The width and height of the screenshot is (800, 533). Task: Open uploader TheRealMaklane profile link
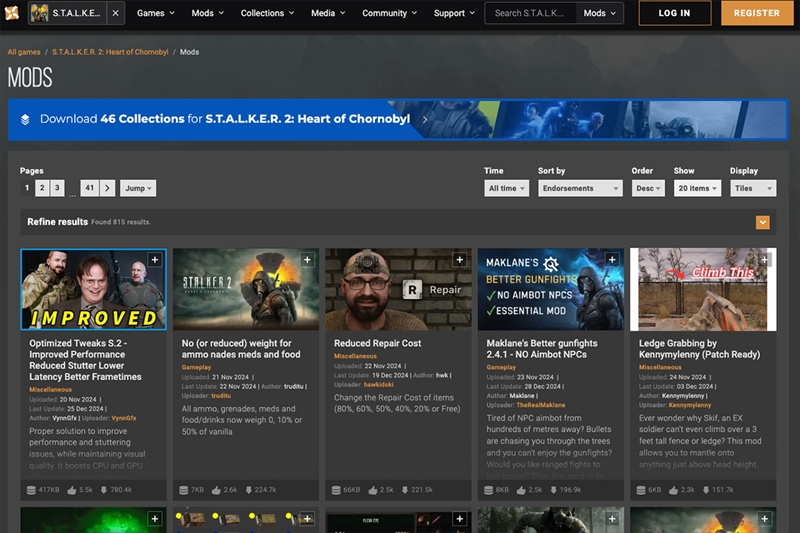tap(541, 405)
